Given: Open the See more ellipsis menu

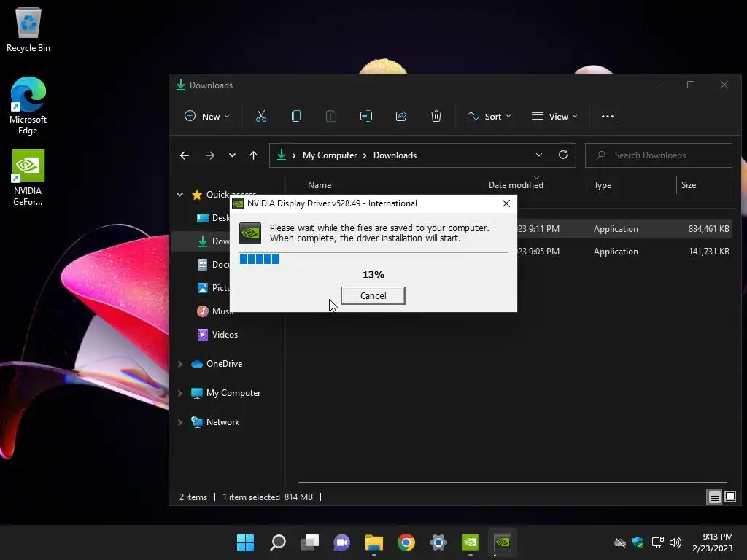Looking at the screenshot, I should [x=608, y=116].
